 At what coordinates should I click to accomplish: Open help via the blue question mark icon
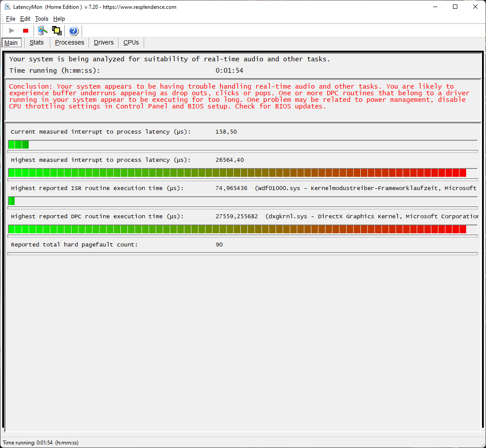pyautogui.click(x=74, y=31)
